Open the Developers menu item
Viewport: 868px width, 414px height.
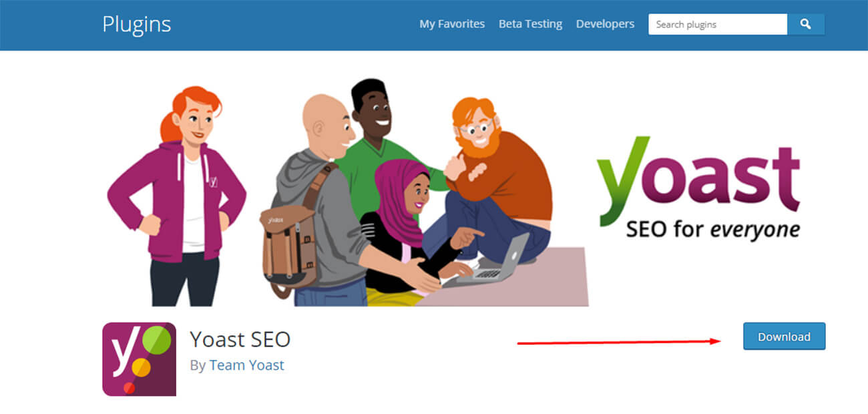click(605, 24)
